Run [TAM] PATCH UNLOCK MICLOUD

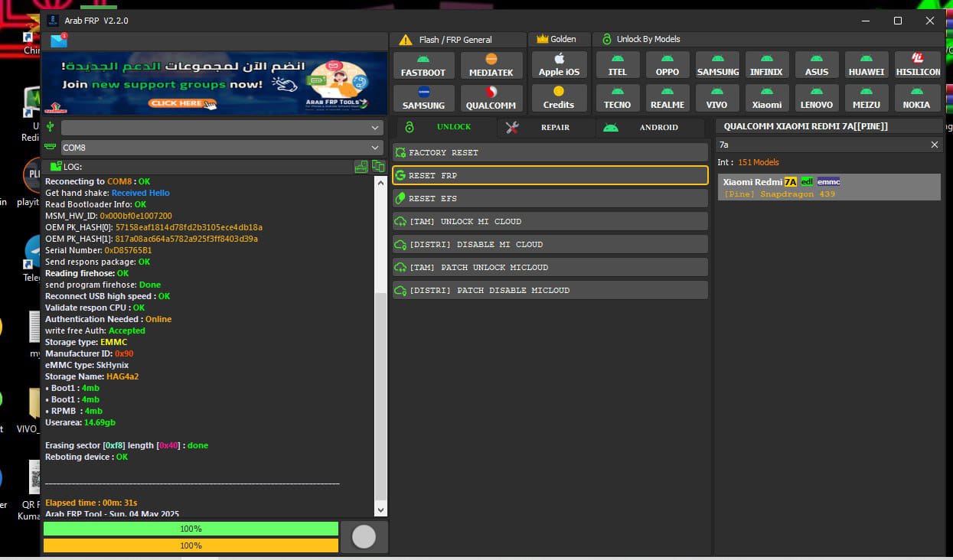click(x=550, y=267)
